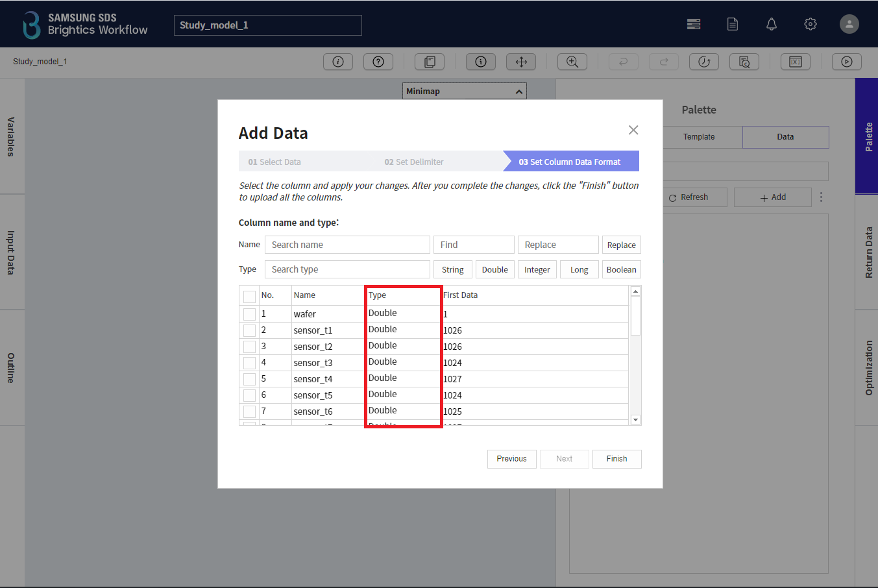Viewport: 878px width, 588px height.
Task: Check the box for sensor_t2 row
Action: point(249,347)
